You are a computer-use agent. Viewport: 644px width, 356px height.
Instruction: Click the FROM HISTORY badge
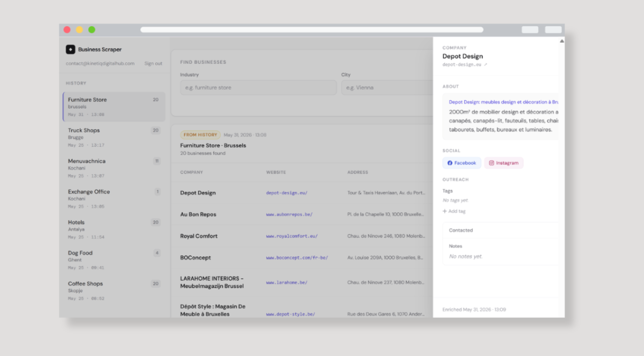200,135
